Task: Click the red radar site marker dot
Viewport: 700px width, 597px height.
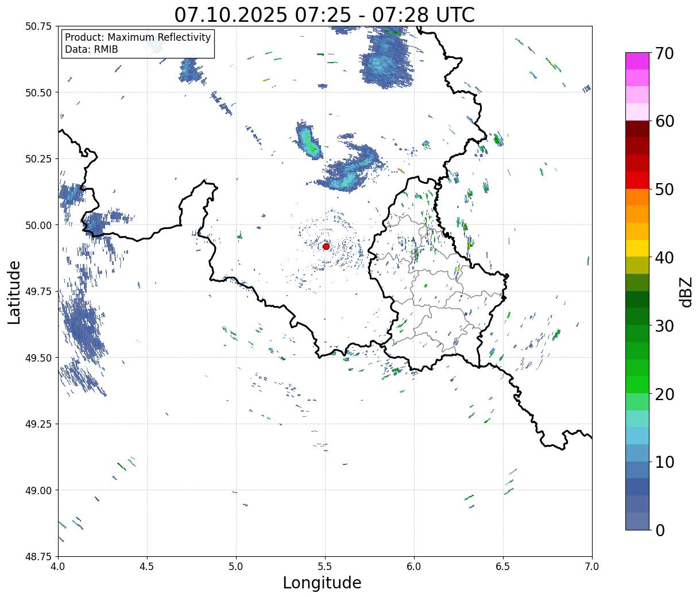Action: (x=326, y=246)
